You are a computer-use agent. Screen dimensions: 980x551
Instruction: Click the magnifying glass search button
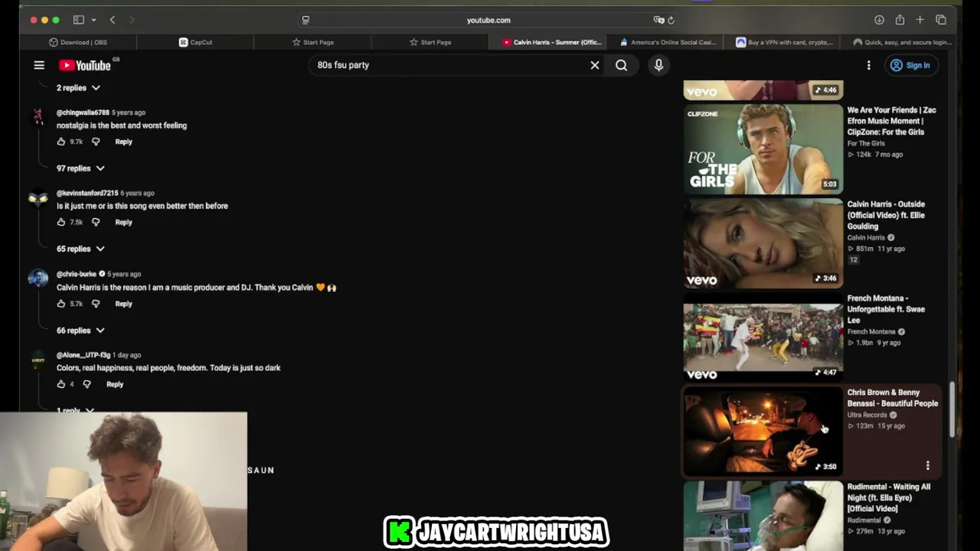tap(622, 65)
